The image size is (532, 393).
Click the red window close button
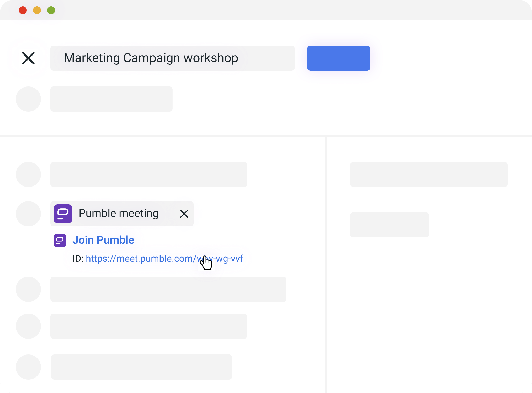tap(23, 10)
